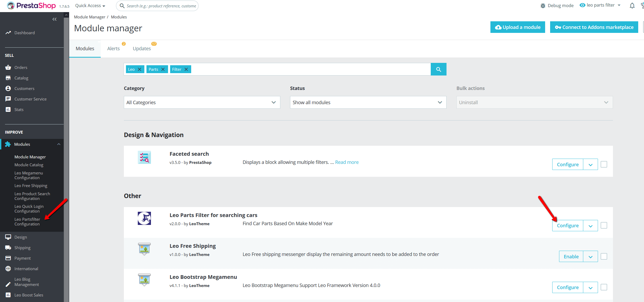Expand Leo Parts Filter actions dropdown arrow
The height and width of the screenshot is (302, 644).
[x=590, y=226]
